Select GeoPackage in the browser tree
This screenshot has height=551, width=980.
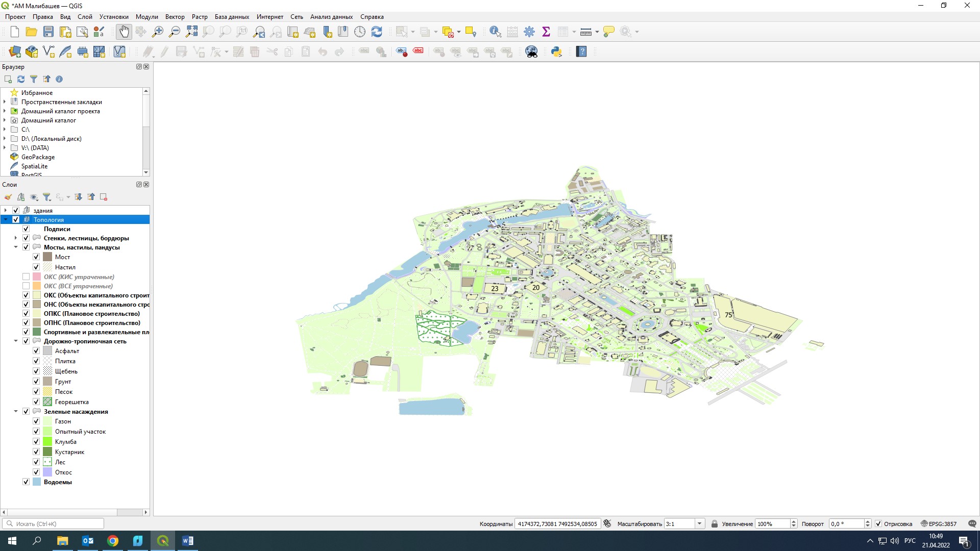[38, 157]
